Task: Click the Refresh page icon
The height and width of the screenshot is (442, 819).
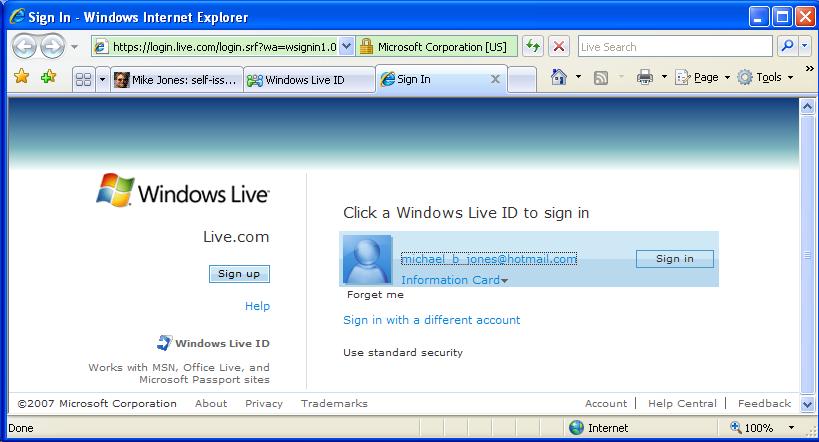Action: [533, 47]
